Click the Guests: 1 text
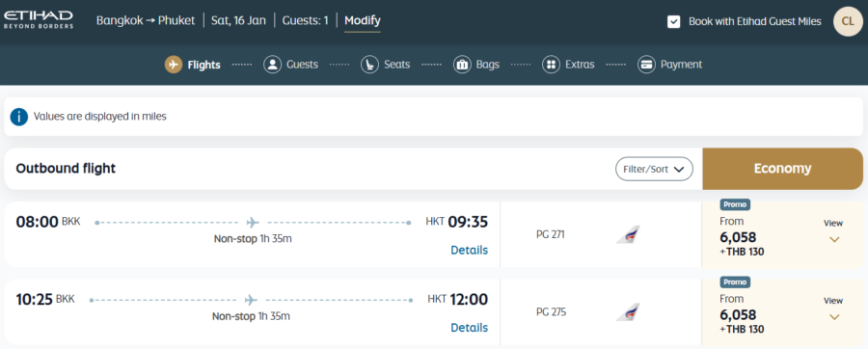 click(306, 21)
